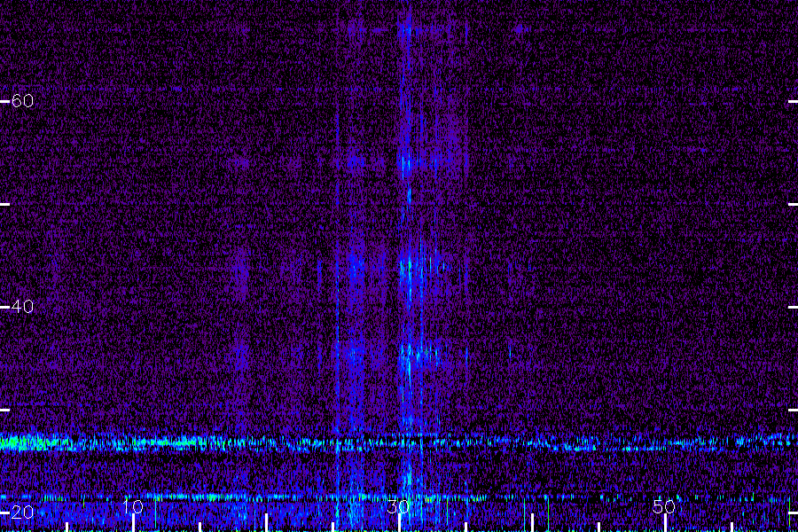Click the frequency axis label 60
Viewport: 798px width, 532px height.
(22, 101)
